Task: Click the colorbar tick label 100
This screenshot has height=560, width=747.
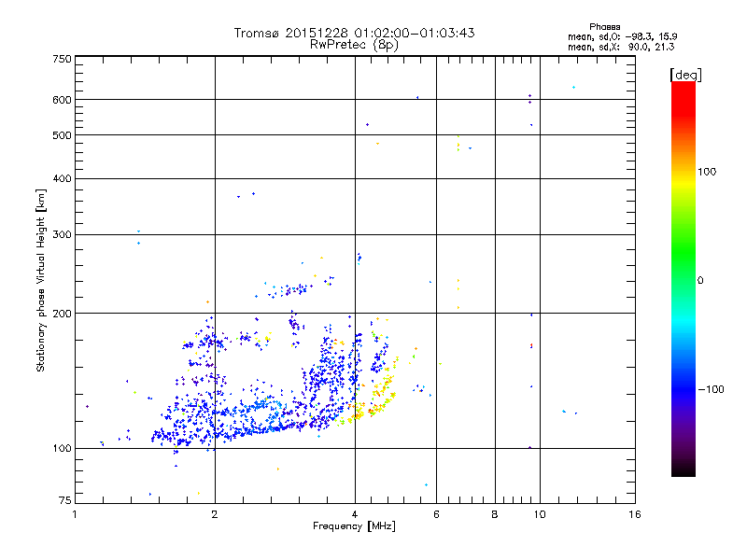Action: 707,172
